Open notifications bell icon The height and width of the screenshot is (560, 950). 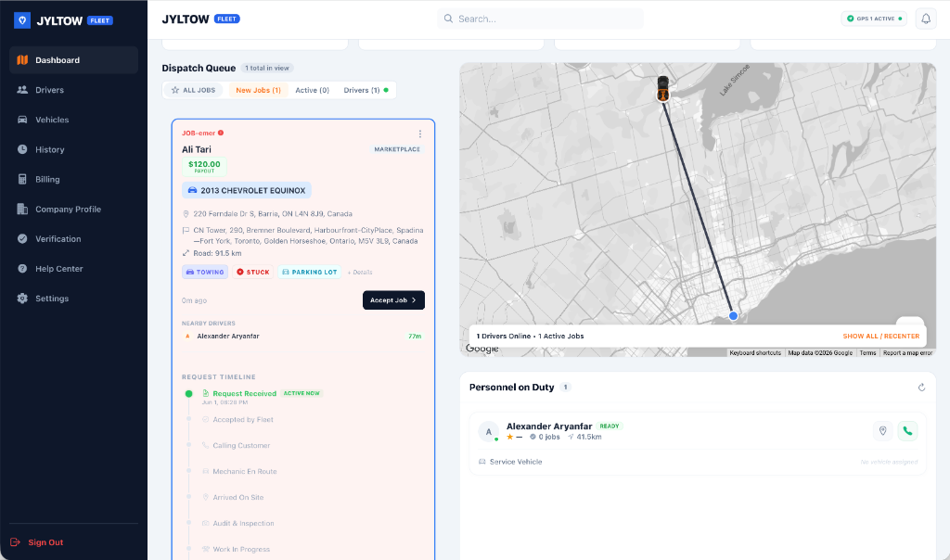[926, 19]
